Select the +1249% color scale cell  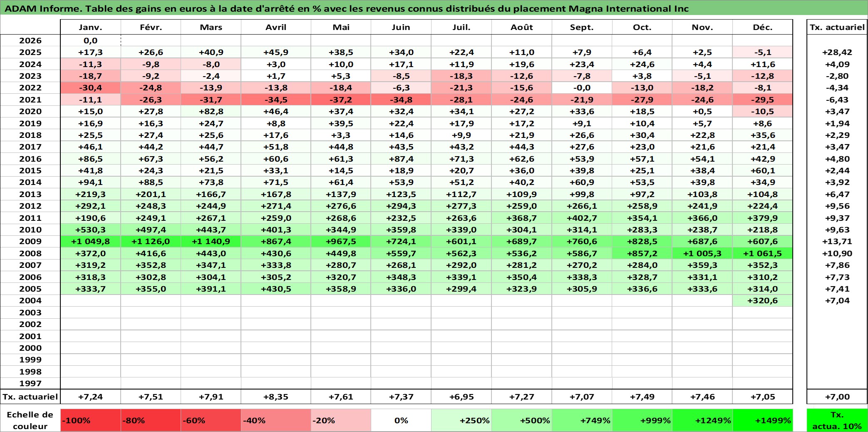click(x=702, y=420)
